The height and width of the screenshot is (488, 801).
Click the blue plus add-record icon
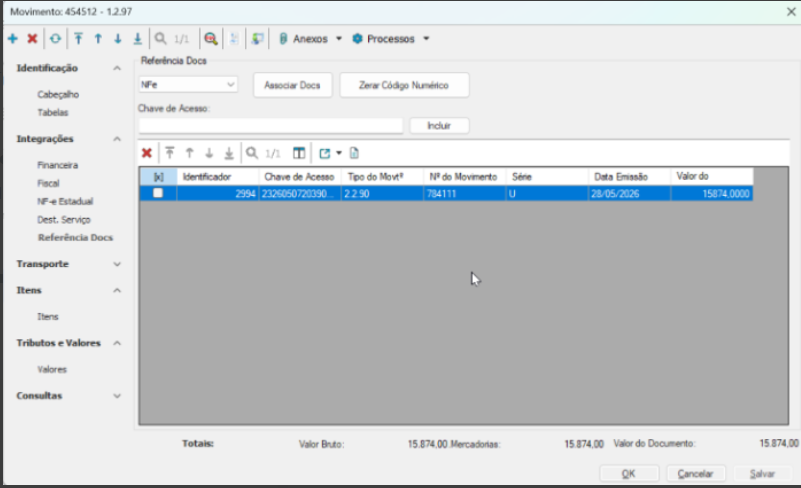(x=13, y=39)
